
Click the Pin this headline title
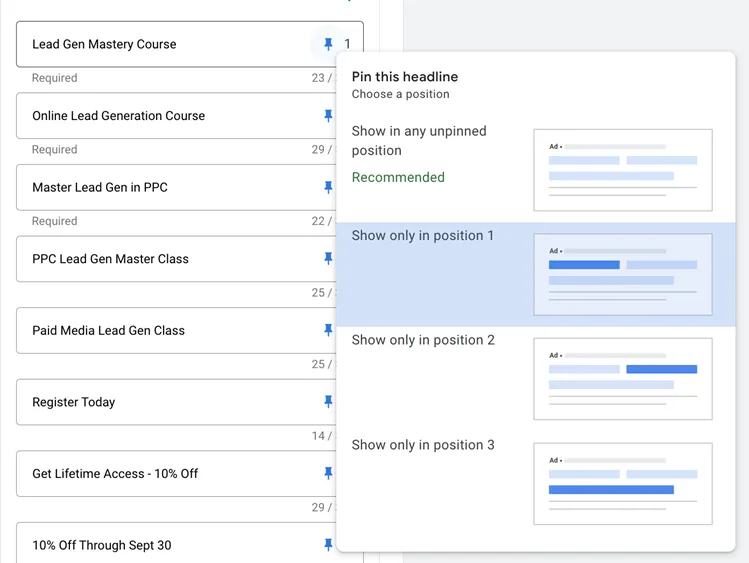405,76
